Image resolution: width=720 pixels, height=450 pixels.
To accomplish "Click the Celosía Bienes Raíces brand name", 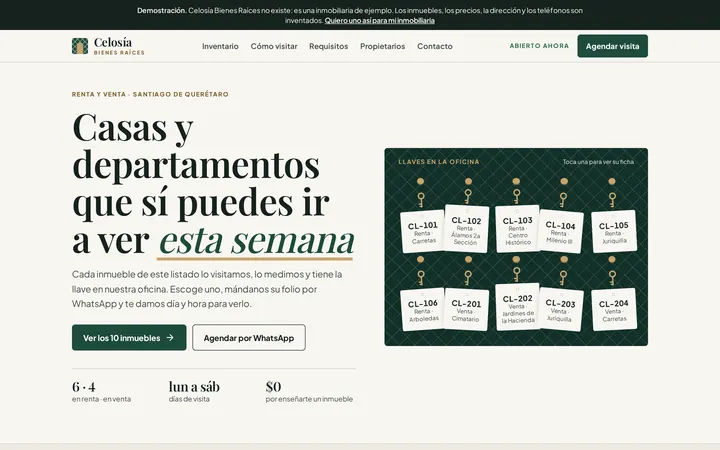I will (x=119, y=46).
